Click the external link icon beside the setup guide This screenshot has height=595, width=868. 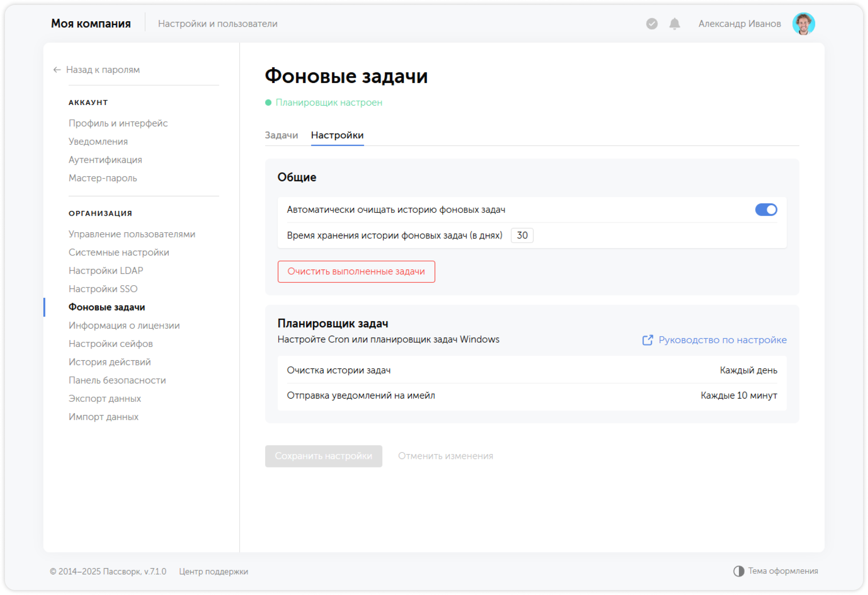[x=647, y=340]
